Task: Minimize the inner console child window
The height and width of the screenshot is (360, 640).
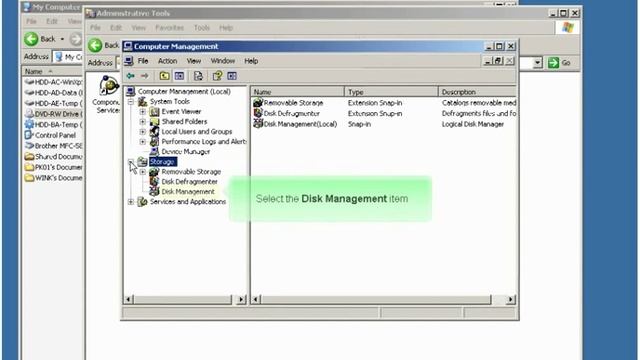Action: pyautogui.click(x=488, y=61)
